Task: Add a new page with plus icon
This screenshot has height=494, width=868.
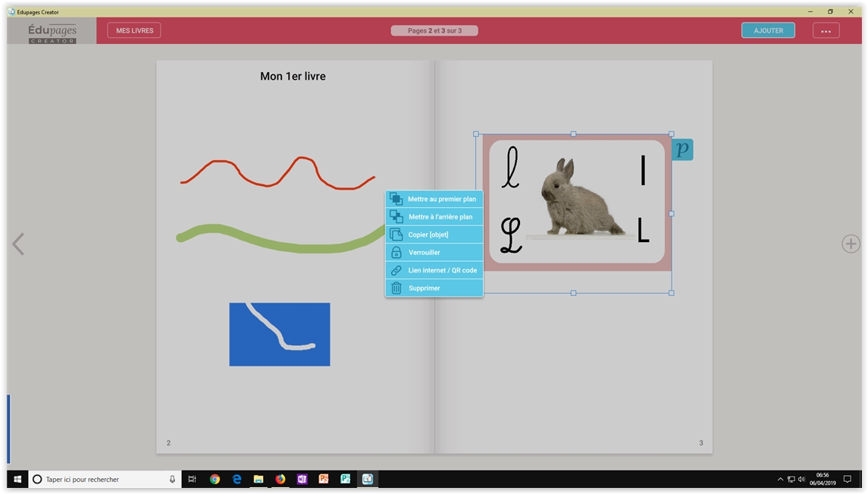Action: 851,244
